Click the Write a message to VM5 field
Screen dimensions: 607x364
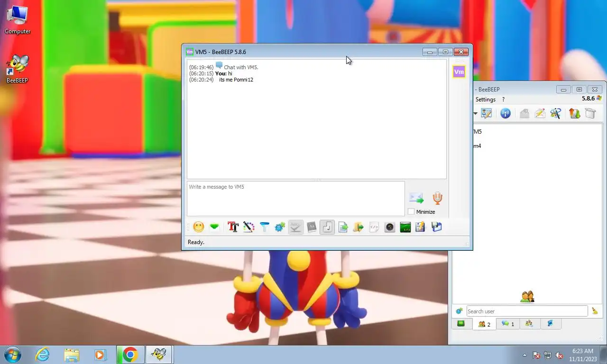295,199
